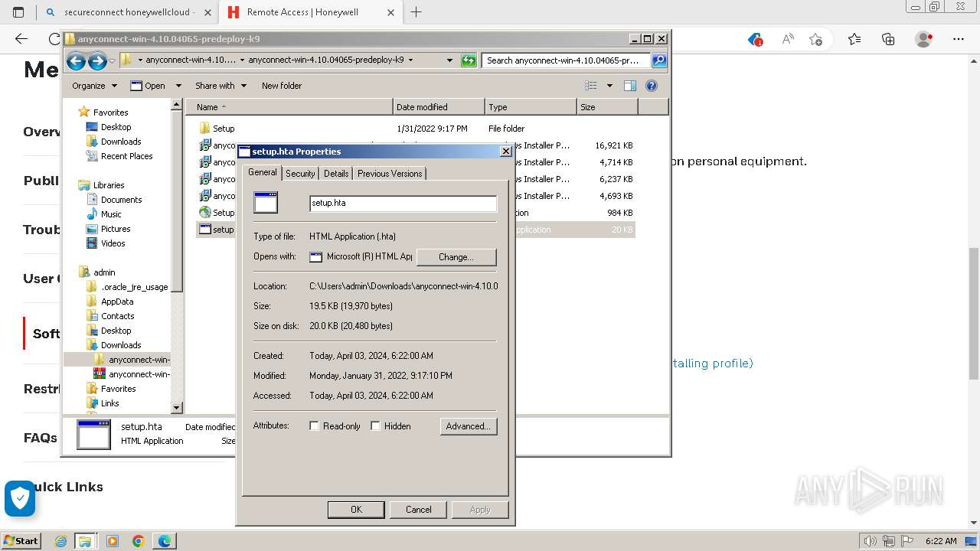Click the setup.hta filename input field

403,204
